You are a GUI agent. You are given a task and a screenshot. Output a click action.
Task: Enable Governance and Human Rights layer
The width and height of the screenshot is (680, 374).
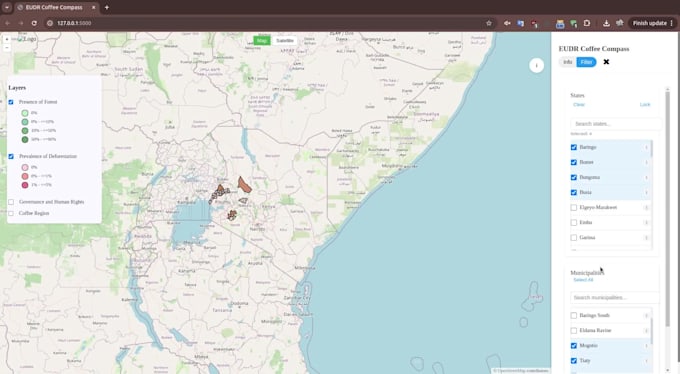pos(11,202)
